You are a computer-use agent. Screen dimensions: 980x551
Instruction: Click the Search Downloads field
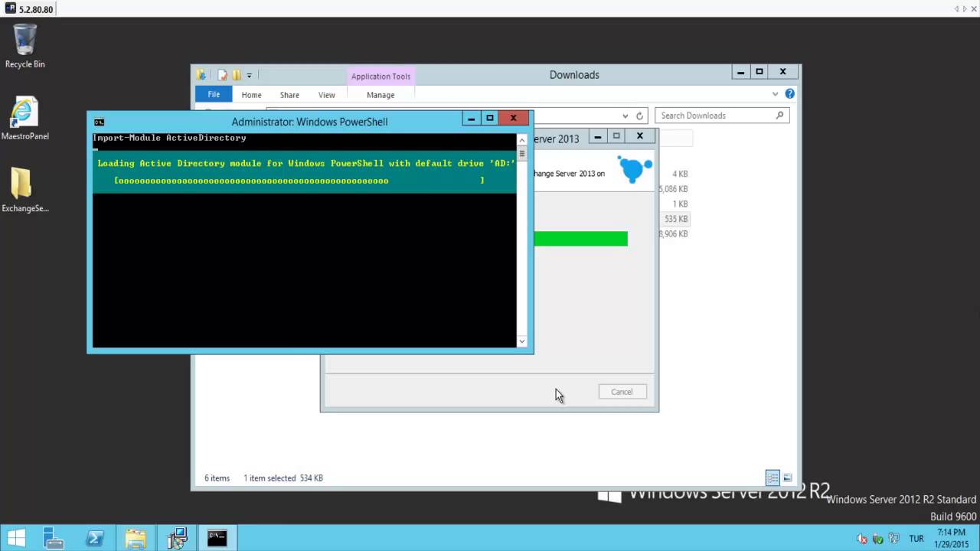721,116
